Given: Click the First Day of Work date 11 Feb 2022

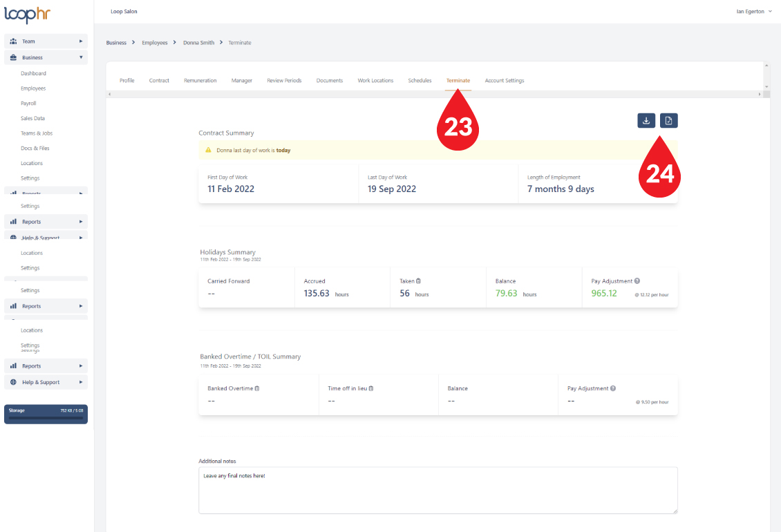Looking at the screenshot, I should (231, 189).
